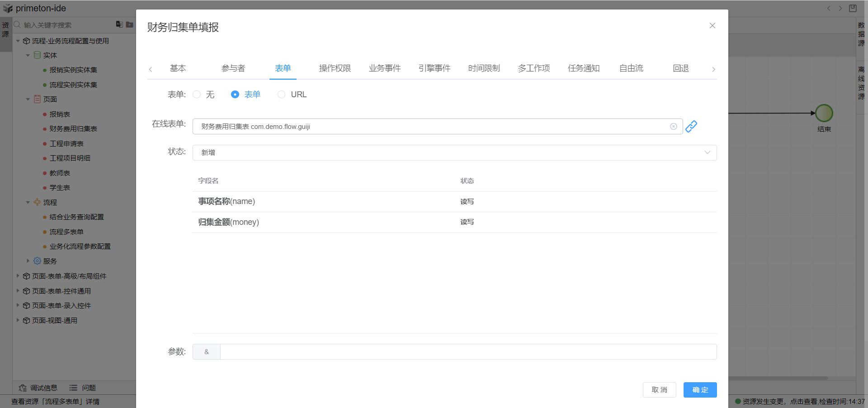Click the 参数 input field
Viewport: 868px width, 408px height.
tap(468, 351)
